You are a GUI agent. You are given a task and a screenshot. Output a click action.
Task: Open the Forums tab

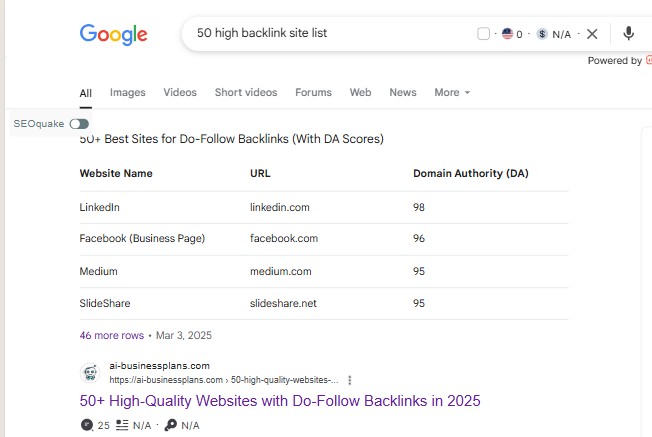click(x=314, y=92)
